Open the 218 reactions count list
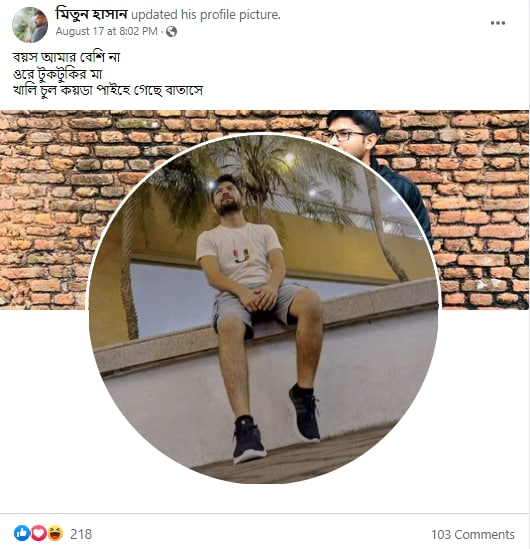 tap(81, 534)
